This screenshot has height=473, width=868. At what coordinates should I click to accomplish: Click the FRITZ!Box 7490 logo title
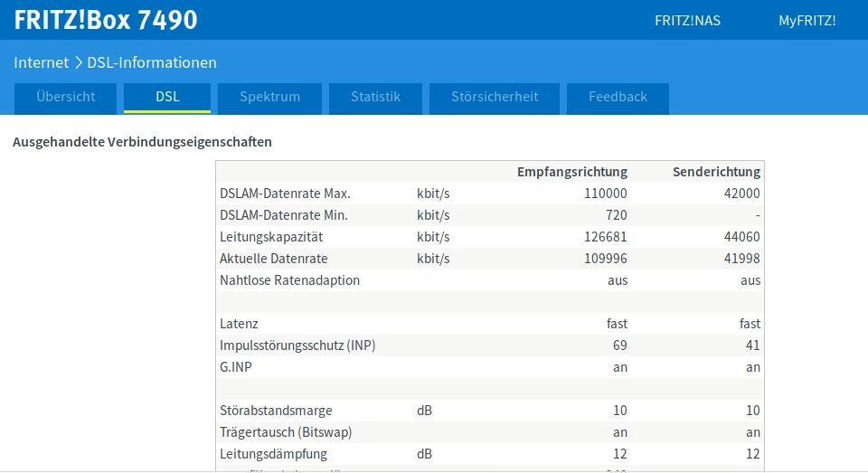coord(106,20)
